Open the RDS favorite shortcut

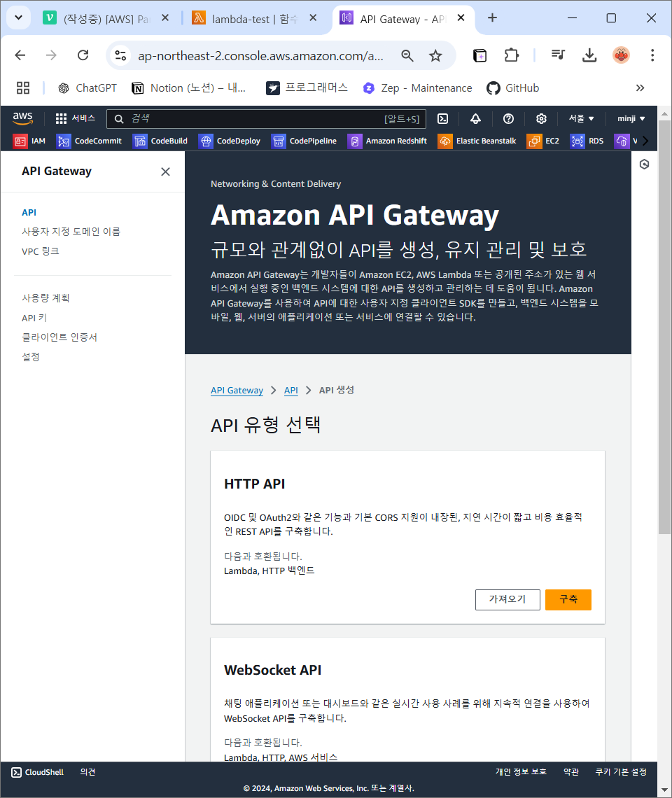click(587, 141)
